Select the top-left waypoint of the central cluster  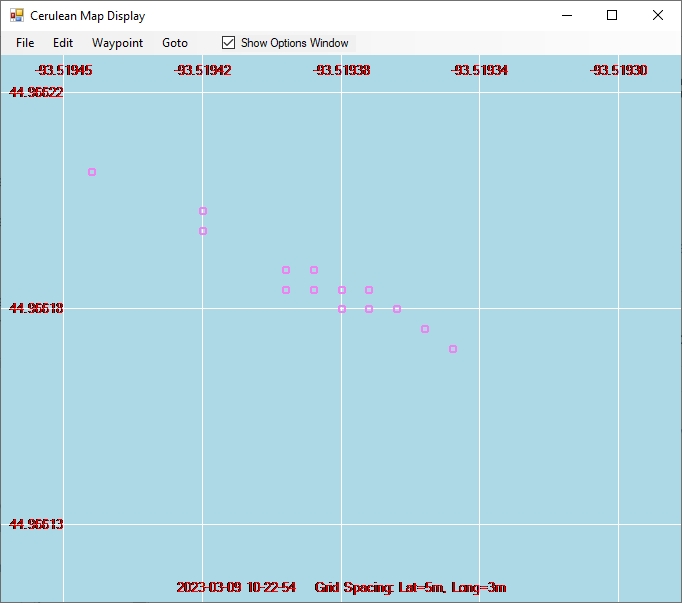pos(286,270)
